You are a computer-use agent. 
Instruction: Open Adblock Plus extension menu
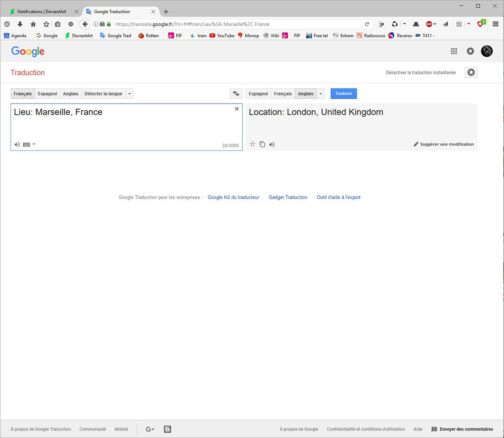click(431, 24)
